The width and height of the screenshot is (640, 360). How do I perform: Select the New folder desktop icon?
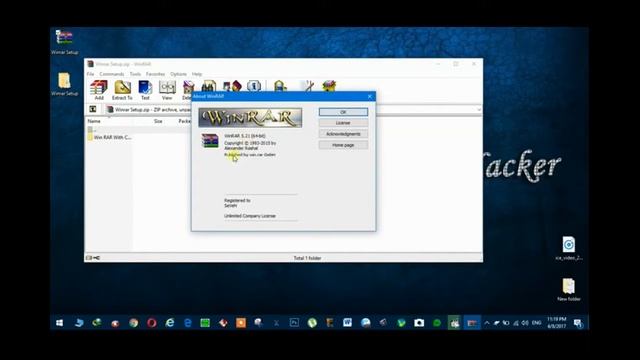569,290
